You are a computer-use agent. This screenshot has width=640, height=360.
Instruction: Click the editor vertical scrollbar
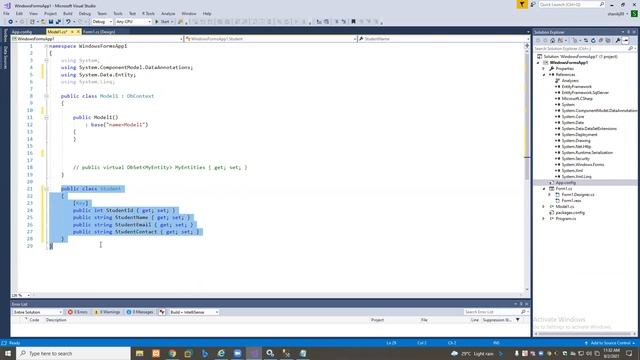(527, 167)
